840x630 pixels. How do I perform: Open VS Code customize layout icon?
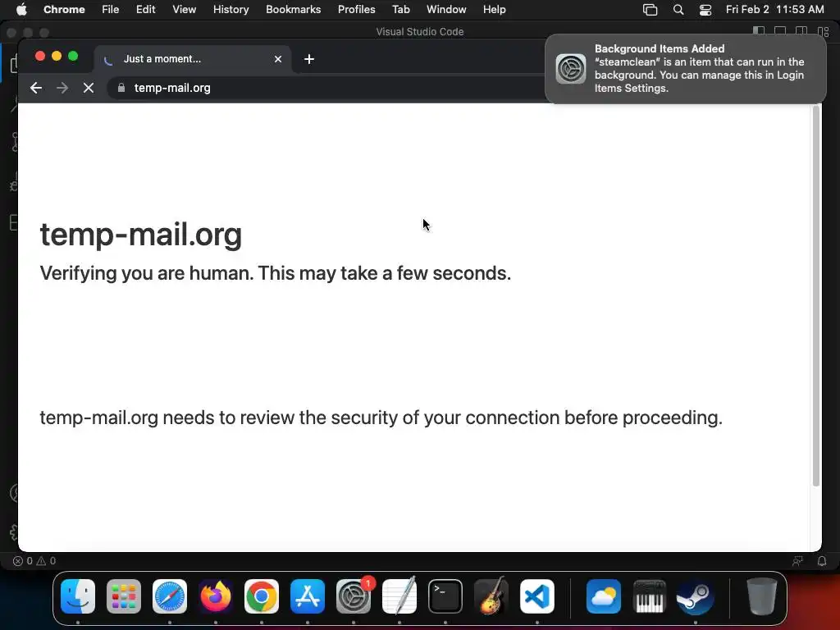pos(824,32)
